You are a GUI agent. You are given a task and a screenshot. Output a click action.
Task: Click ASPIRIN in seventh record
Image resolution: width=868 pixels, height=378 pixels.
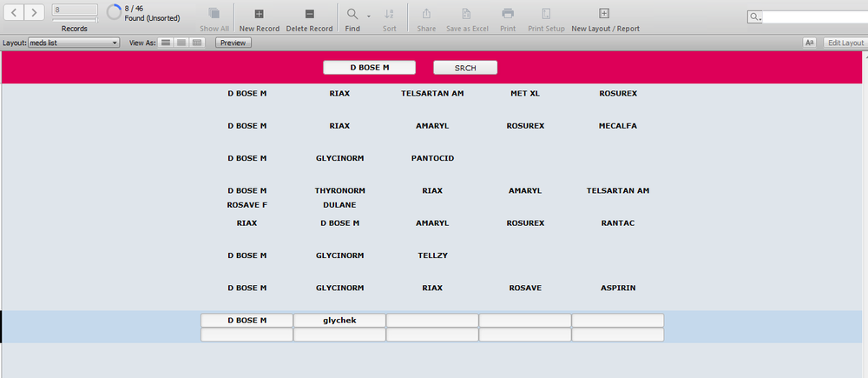[x=618, y=288]
